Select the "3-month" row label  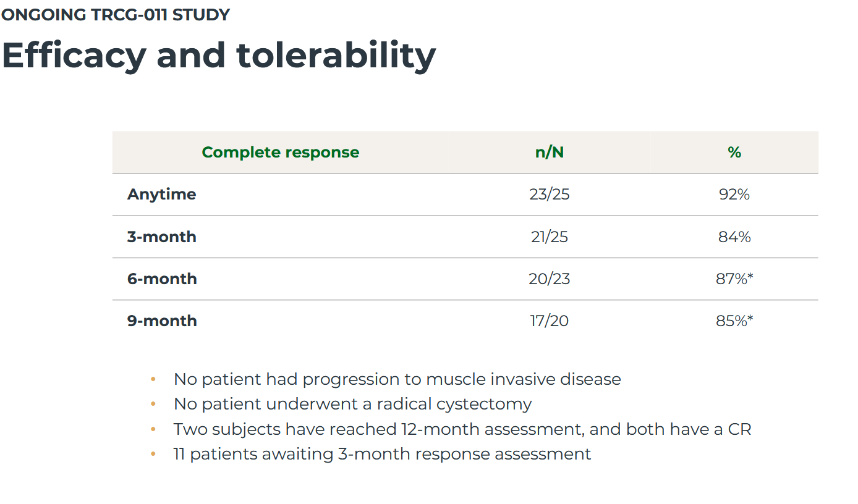point(161,237)
